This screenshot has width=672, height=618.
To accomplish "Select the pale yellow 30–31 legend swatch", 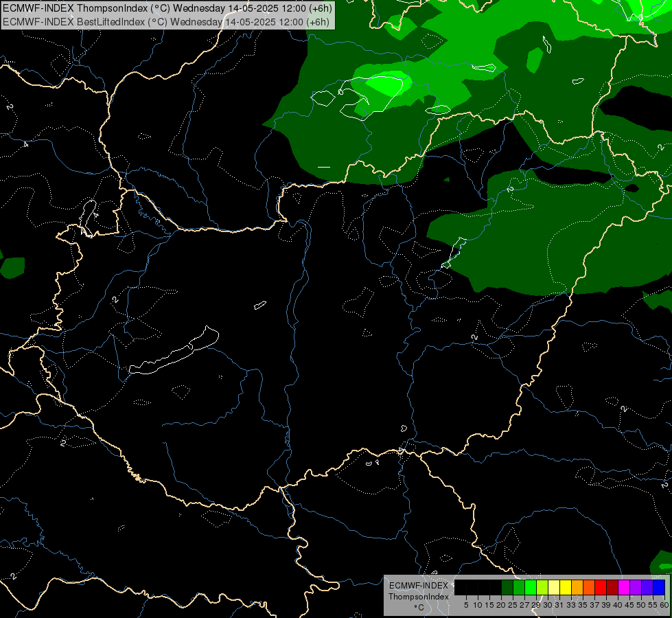I will [x=554, y=587].
